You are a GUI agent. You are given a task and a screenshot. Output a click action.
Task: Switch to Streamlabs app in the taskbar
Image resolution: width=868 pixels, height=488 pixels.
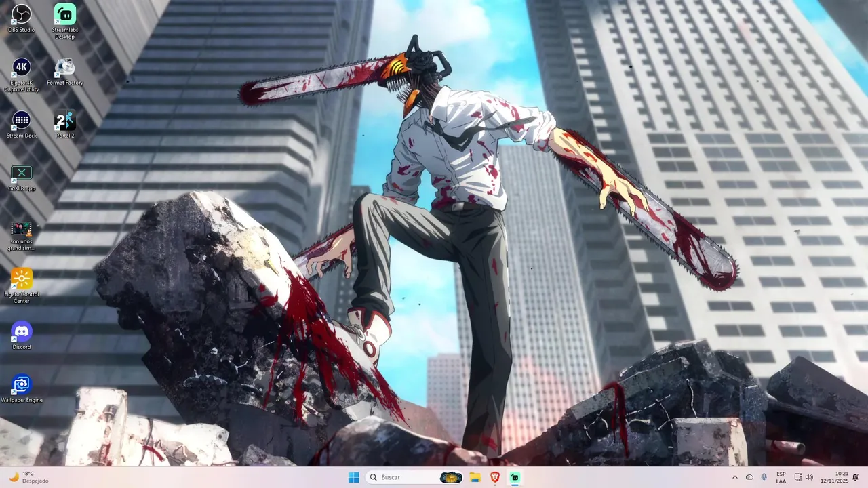[515, 477]
